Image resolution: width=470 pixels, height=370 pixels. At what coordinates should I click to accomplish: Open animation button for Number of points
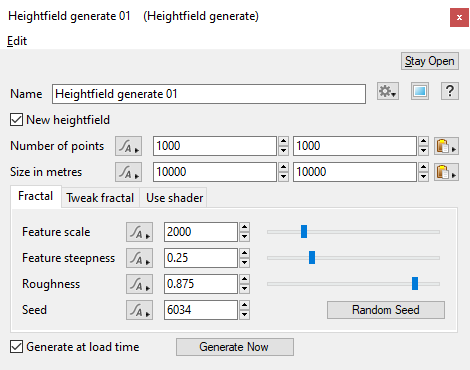tap(129, 146)
